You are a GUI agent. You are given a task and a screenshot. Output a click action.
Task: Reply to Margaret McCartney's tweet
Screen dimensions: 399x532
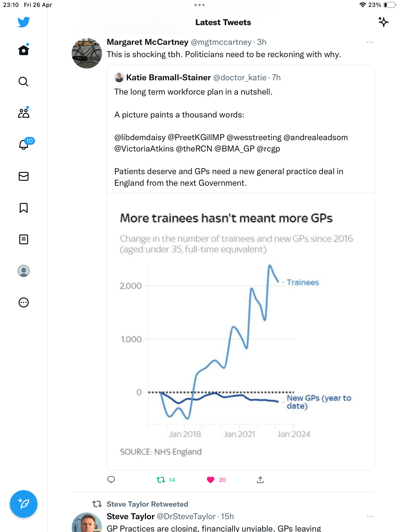(x=111, y=480)
